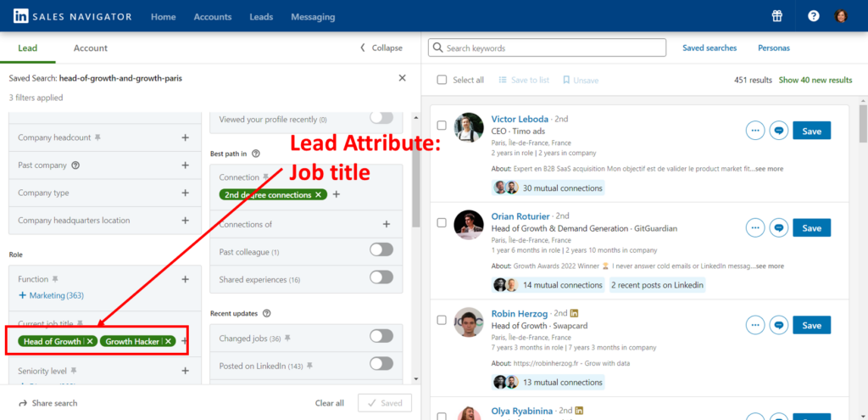
Task: Tick the checkbox next to Victor Leboda
Action: (x=442, y=126)
